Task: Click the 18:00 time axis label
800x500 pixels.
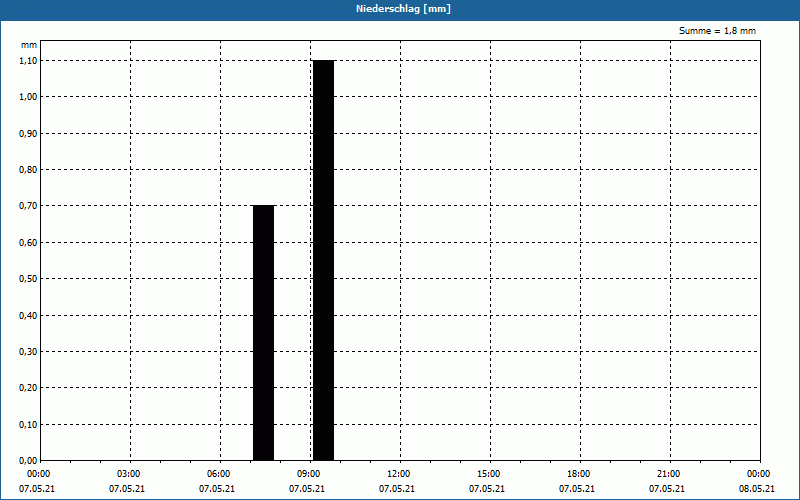Action: [579, 474]
